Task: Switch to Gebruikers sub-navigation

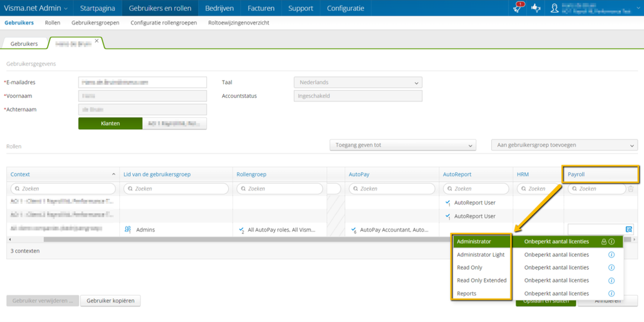Action: pos(19,23)
